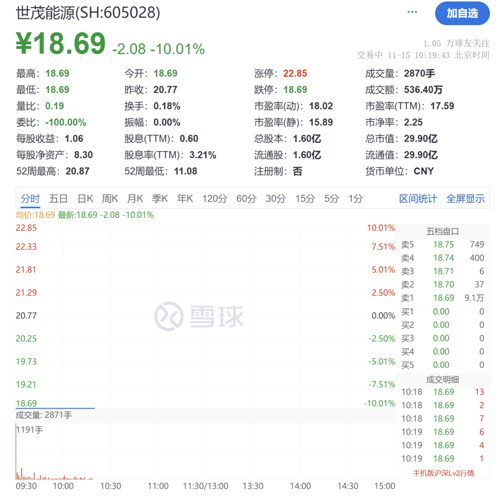The height and width of the screenshot is (496, 500).
Task: Click 10:19 trade with volume 6
Action: point(443,432)
